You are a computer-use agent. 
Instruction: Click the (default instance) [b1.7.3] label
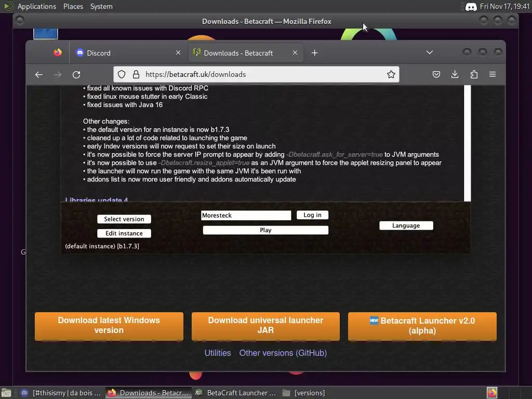pyautogui.click(x=102, y=246)
